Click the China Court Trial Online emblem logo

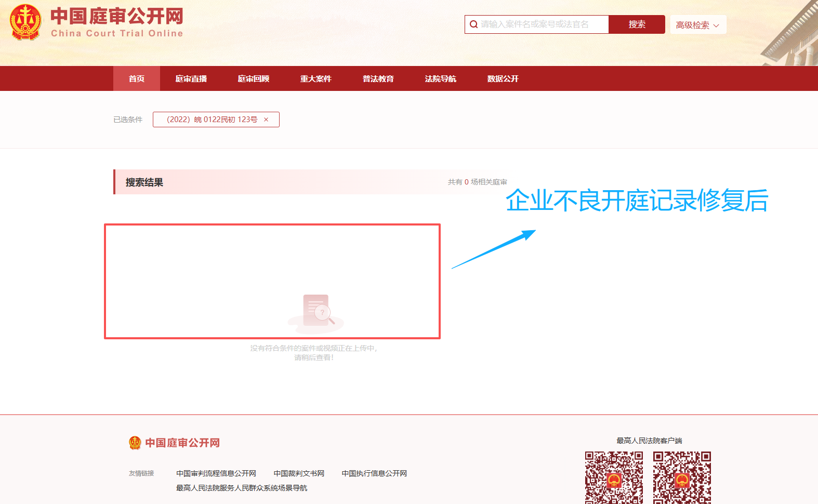pyautogui.click(x=26, y=22)
